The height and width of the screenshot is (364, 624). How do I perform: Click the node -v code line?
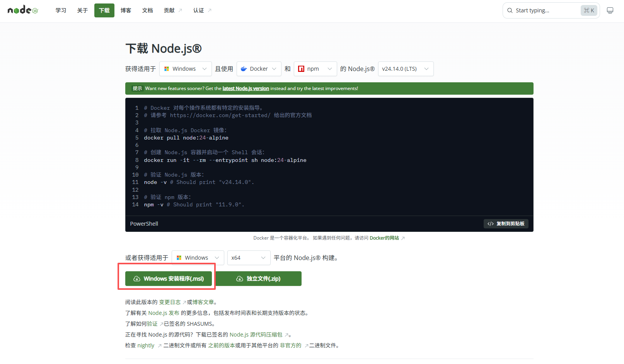199,182
